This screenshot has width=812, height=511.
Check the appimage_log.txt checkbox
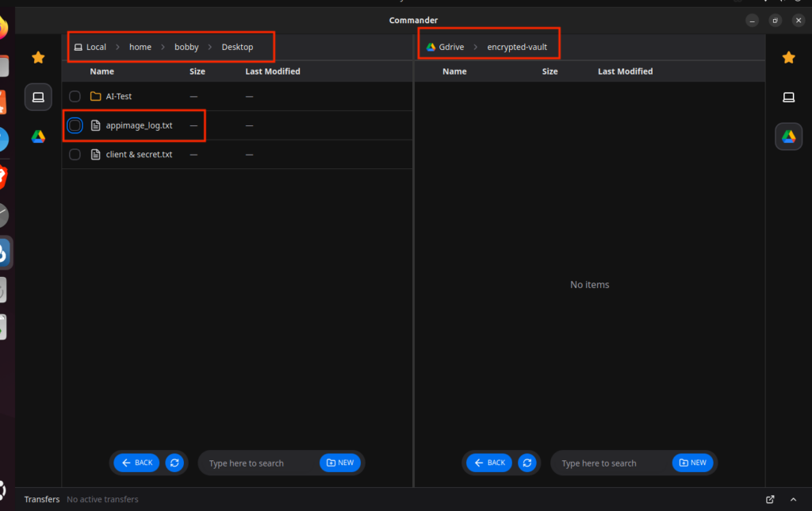(x=75, y=125)
